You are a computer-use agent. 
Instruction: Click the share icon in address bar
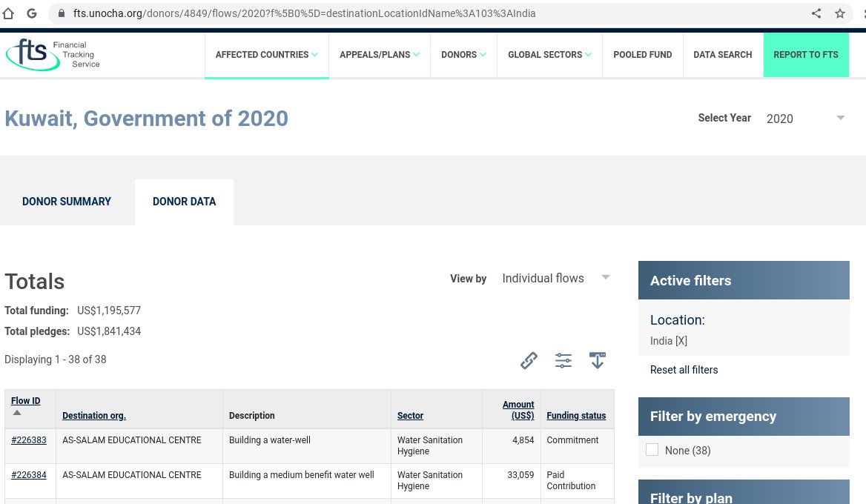816,13
